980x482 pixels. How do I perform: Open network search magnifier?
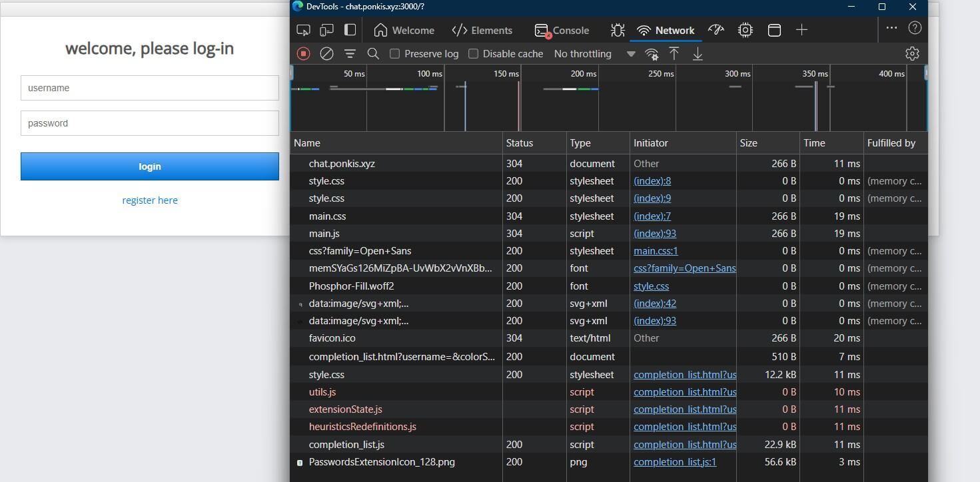point(373,54)
